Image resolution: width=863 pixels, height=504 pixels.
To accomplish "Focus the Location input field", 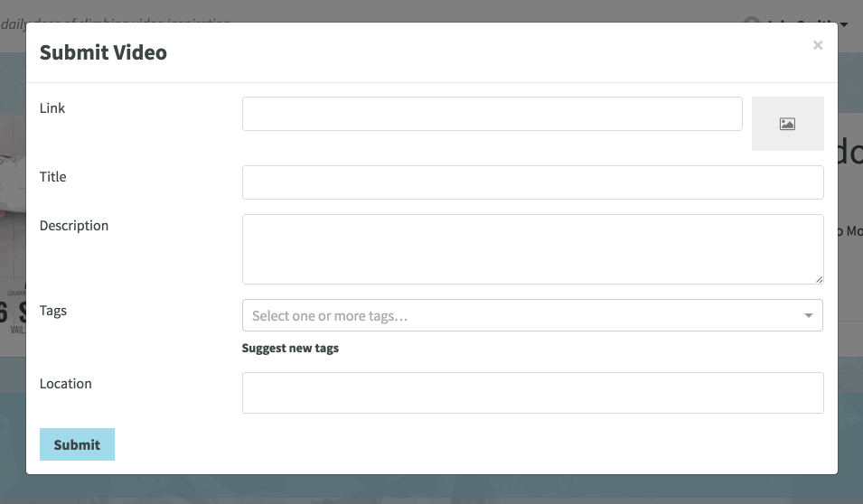I will point(533,393).
